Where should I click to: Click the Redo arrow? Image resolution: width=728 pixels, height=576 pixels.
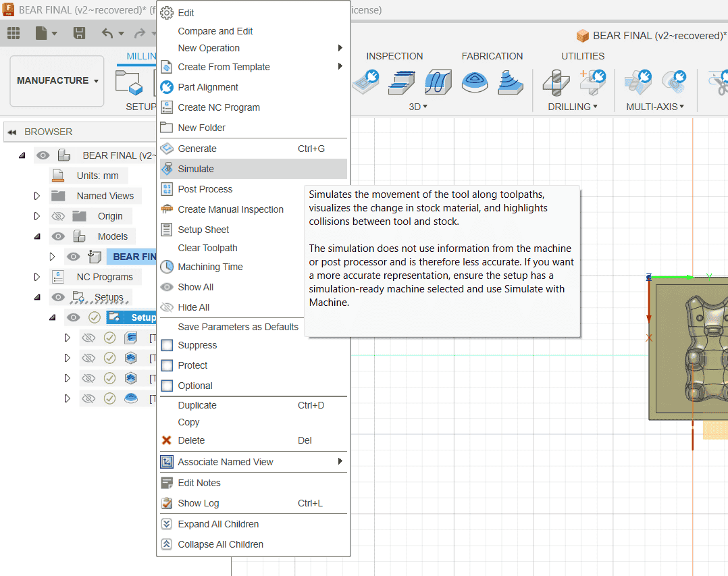coord(139,33)
